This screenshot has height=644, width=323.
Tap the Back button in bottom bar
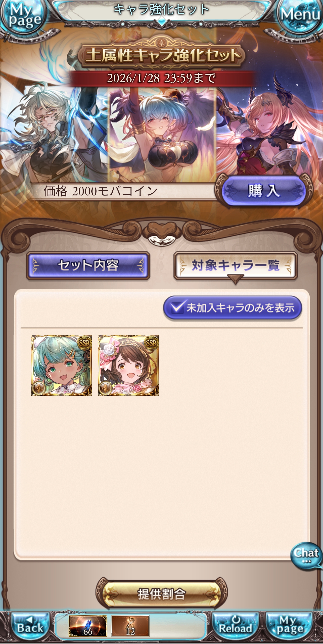pos(30,626)
